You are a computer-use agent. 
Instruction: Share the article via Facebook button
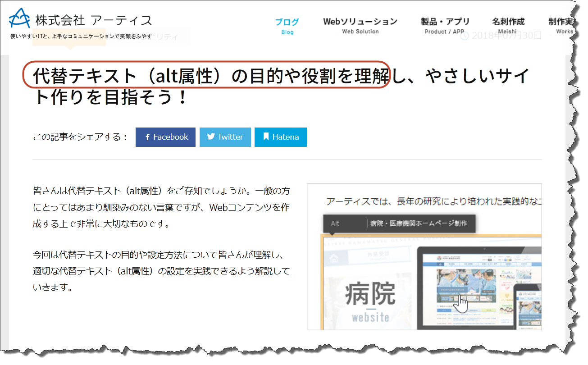click(165, 137)
